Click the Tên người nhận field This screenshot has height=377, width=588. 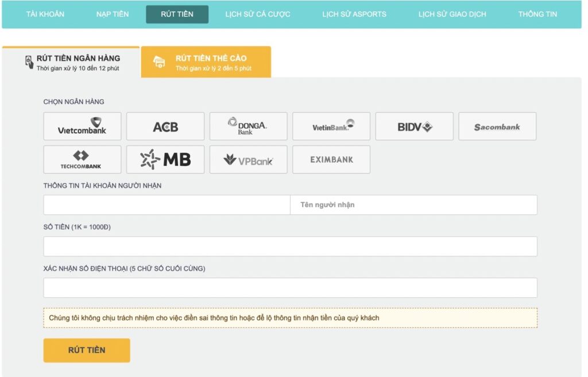tap(413, 205)
